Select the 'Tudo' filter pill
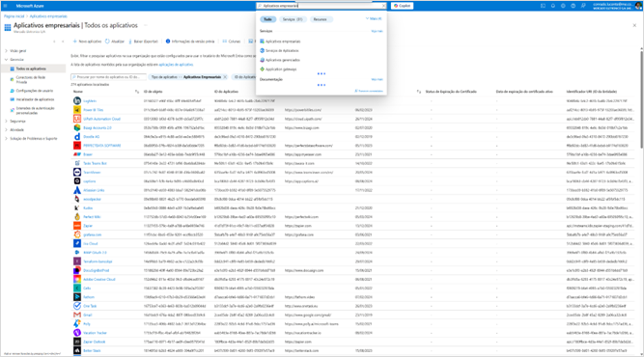Viewport: 644px width, 357px height. click(x=267, y=19)
